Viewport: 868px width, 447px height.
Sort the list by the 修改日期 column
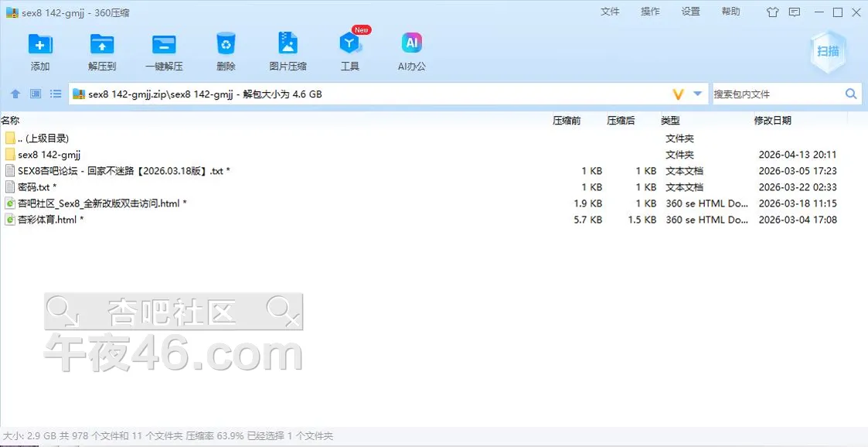click(772, 121)
